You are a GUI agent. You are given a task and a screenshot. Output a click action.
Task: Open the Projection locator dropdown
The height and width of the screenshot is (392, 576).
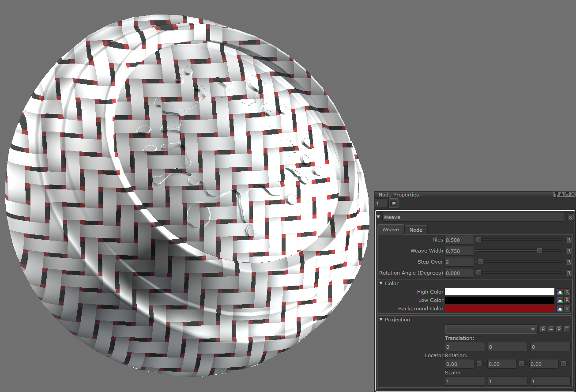click(x=491, y=329)
